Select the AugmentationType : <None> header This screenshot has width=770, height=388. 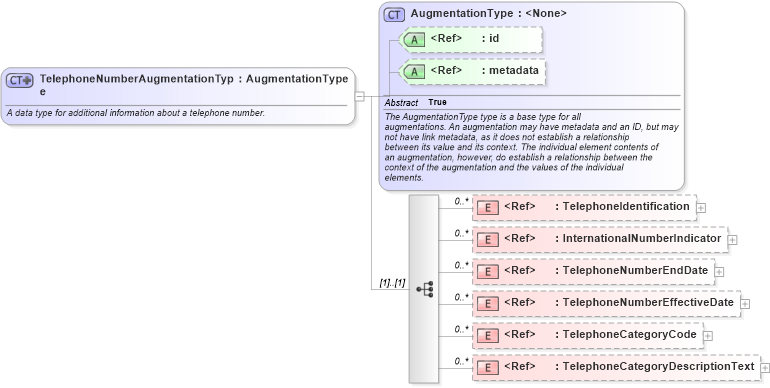point(489,13)
